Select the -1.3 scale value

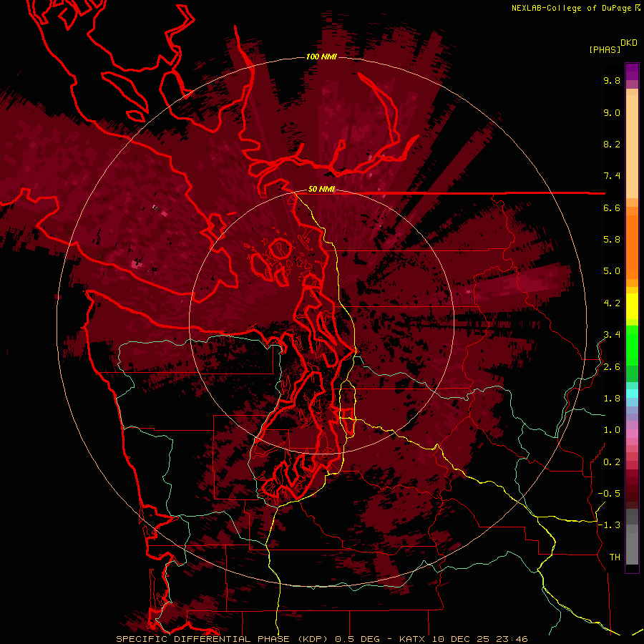click(609, 525)
